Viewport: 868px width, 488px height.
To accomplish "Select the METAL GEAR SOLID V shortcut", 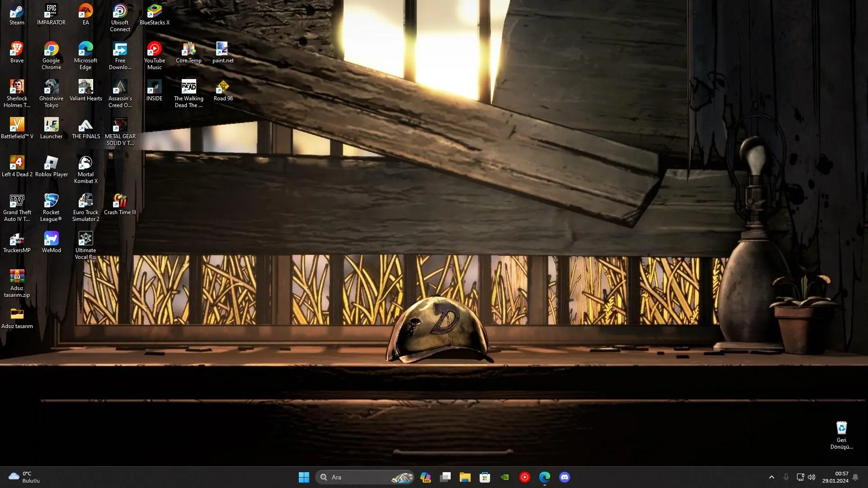I will point(120,131).
